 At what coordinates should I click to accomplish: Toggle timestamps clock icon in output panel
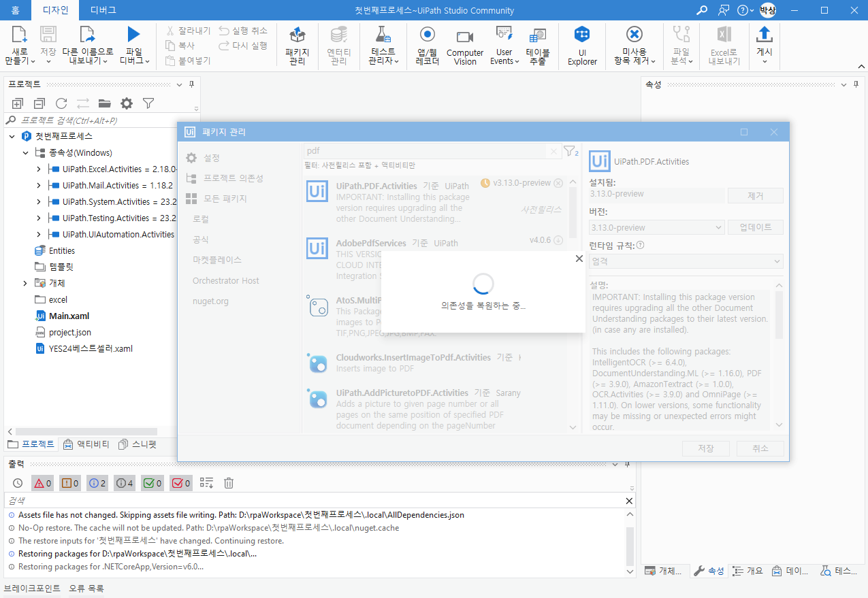(x=18, y=483)
